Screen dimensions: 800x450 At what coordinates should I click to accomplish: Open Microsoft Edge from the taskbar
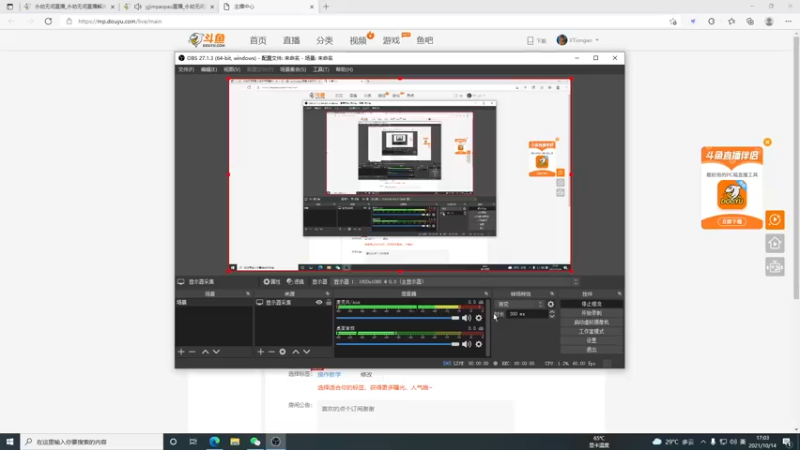coord(214,441)
